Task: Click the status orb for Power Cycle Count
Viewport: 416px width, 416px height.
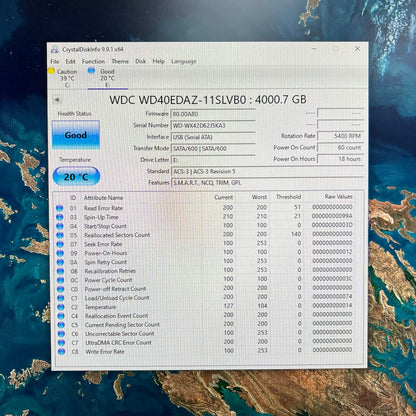Action: tap(60, 280)
